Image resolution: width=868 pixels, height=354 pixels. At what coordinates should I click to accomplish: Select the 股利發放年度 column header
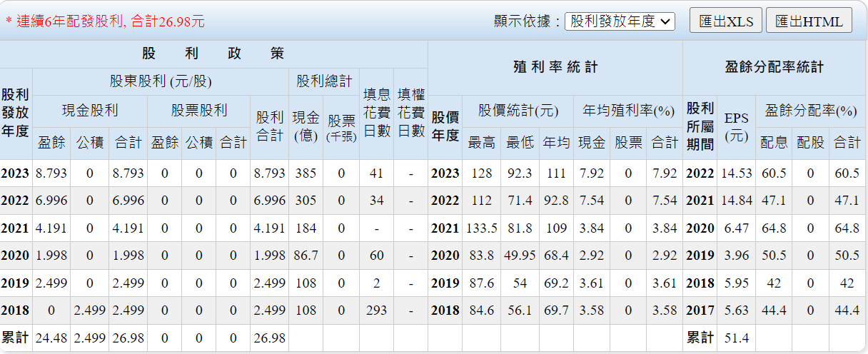tap(16, 113)
